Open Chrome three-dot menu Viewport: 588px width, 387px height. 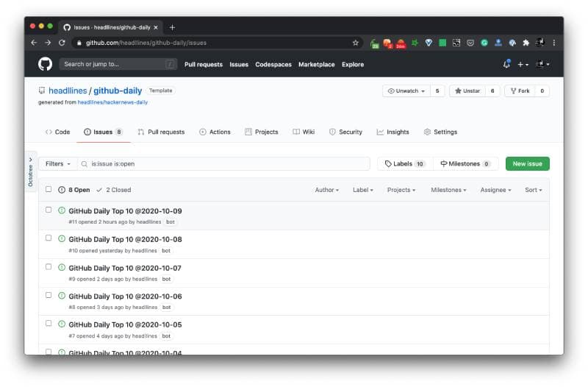[554, 43]
